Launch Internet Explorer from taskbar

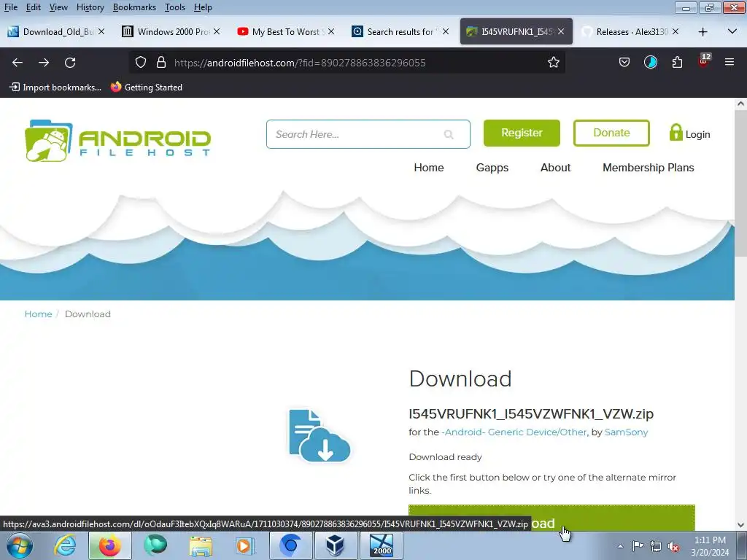coord(65,545)
